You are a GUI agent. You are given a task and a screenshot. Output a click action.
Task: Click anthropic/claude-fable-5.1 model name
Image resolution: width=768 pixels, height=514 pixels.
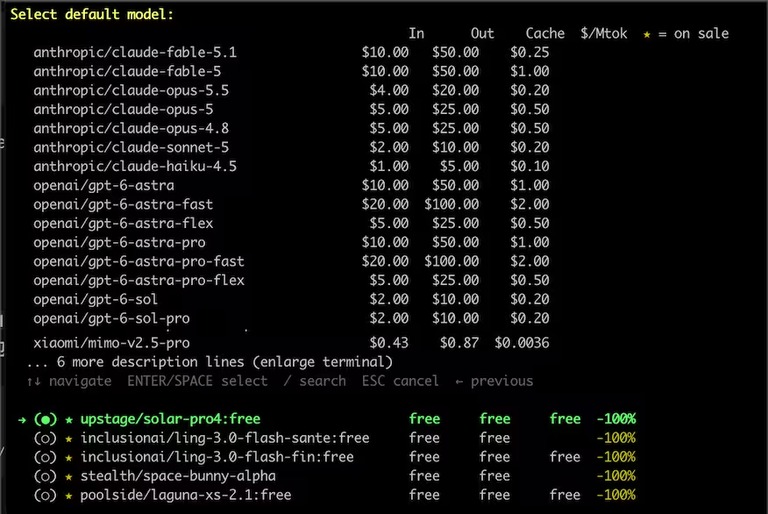pos(135,52)
